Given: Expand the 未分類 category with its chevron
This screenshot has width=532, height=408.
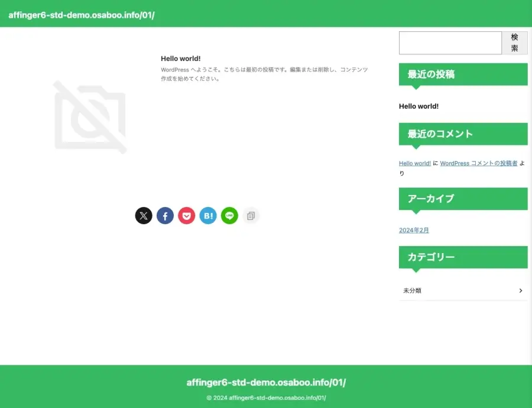Looking at the screenshot, I should pyautogui.click(x=520, y=290).
